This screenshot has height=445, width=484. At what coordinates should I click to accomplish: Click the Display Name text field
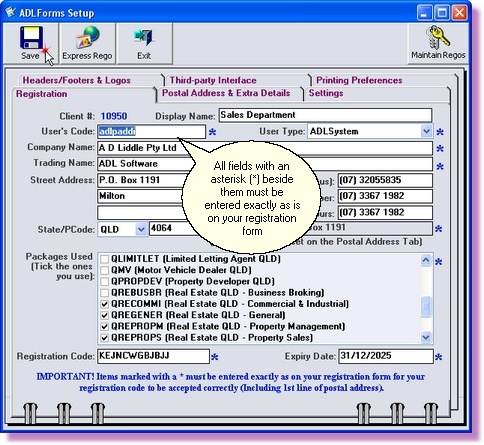pos(325,115)
